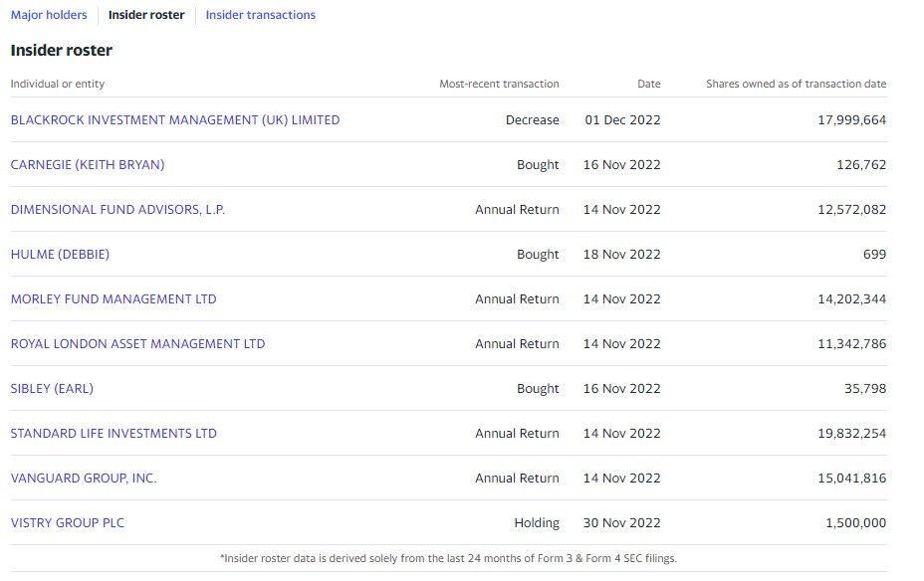924x581 pixels.
Task: Click the shares value 35,798
Action: (x=865, y=389)
